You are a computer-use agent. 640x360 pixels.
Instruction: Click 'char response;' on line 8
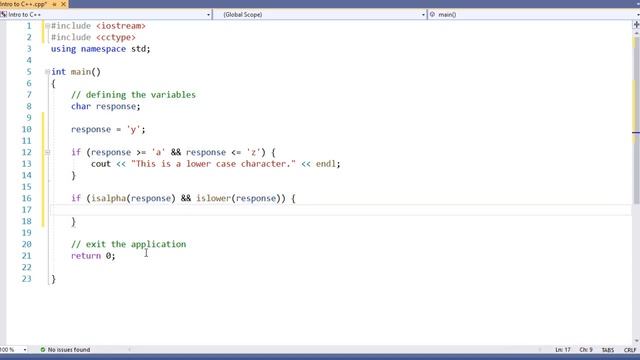point(106,107)
